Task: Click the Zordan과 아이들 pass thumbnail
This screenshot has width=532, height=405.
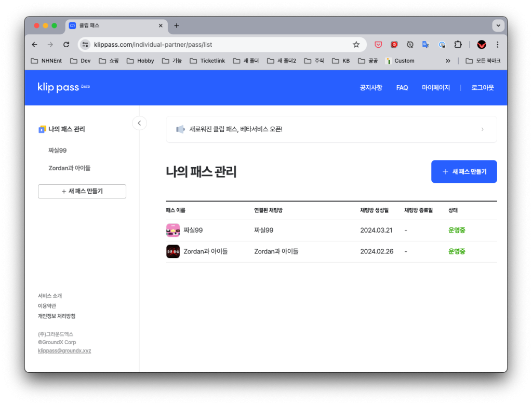Action: (172, 251)
